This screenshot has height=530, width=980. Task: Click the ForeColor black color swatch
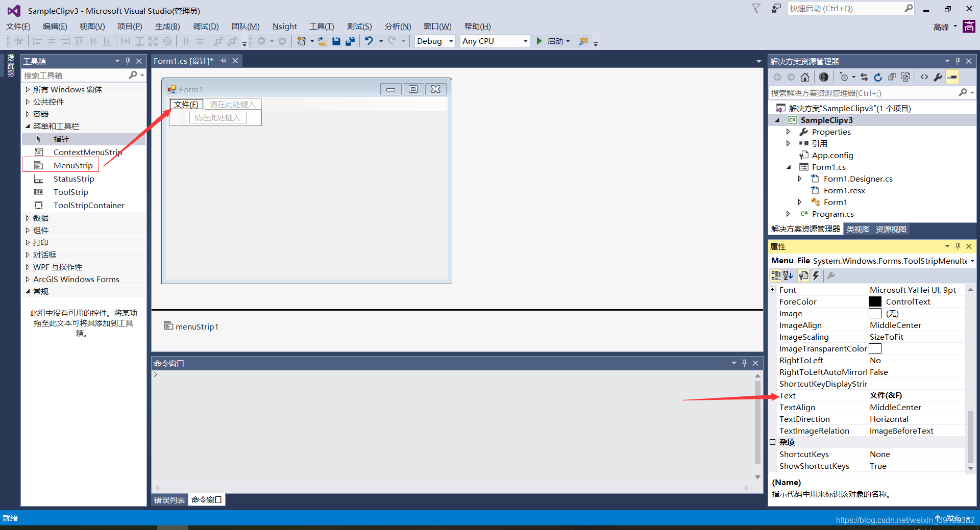[x=875, y=301]
